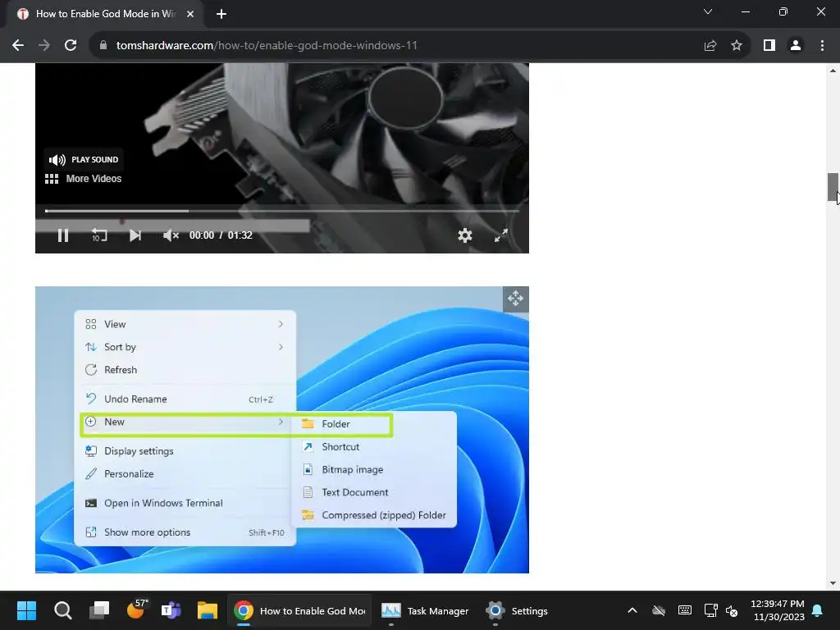Viewport: 840px width, 630px height.
Task: Expand the article image with arrows icon
Action: (x=515, y=299)
